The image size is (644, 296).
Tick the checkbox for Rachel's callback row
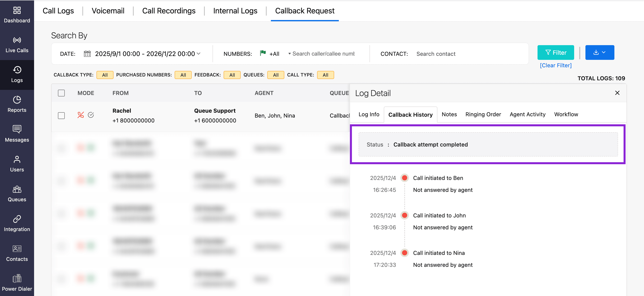pos(61,115)
